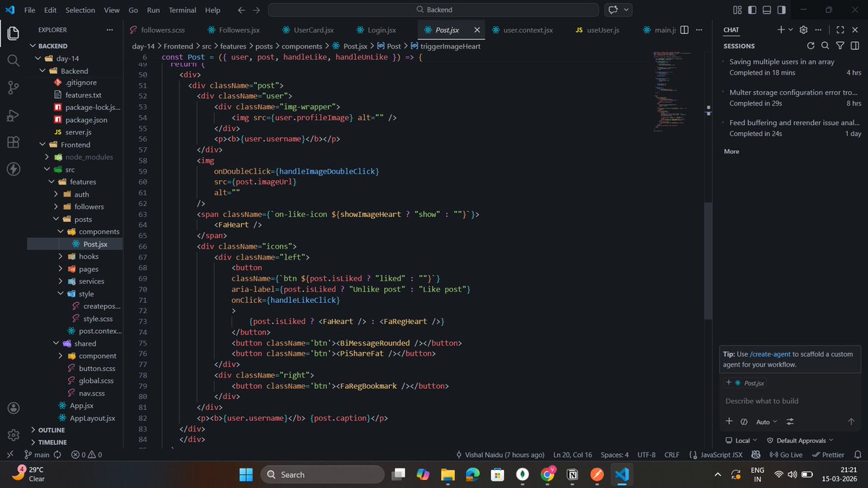Open the Extensions view
The height and width of the screenshot is (488, 868).
pyautogui.click(x=13, y=142)
